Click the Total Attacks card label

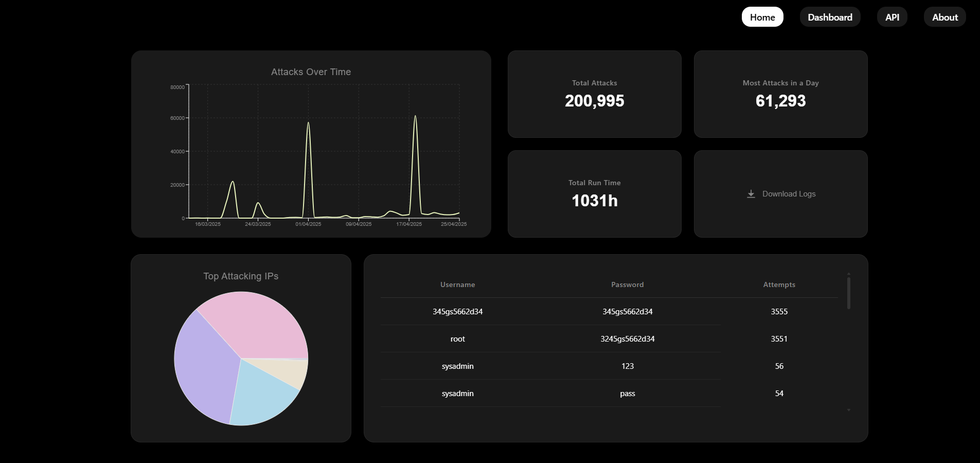click(594, 83)
